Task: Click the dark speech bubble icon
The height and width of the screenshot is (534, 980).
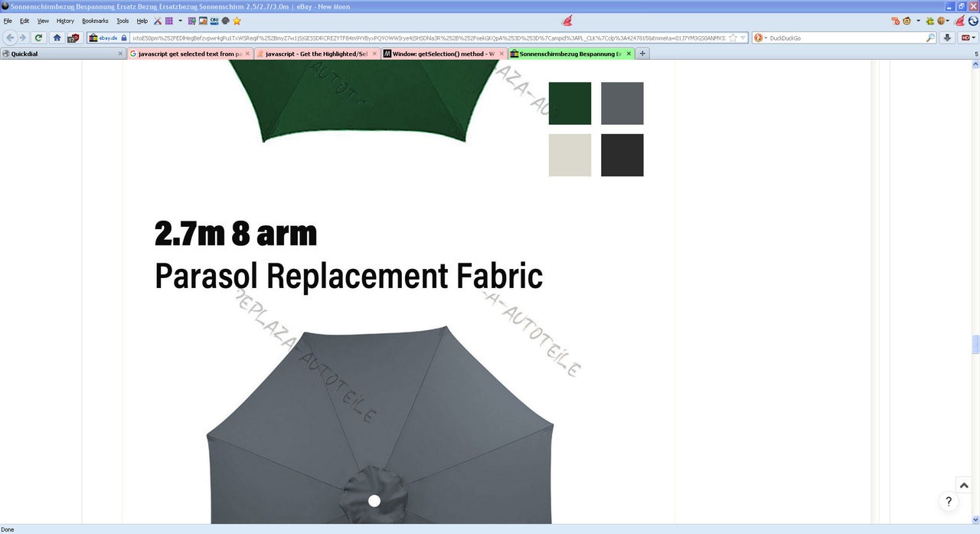Action: point(226,21)
